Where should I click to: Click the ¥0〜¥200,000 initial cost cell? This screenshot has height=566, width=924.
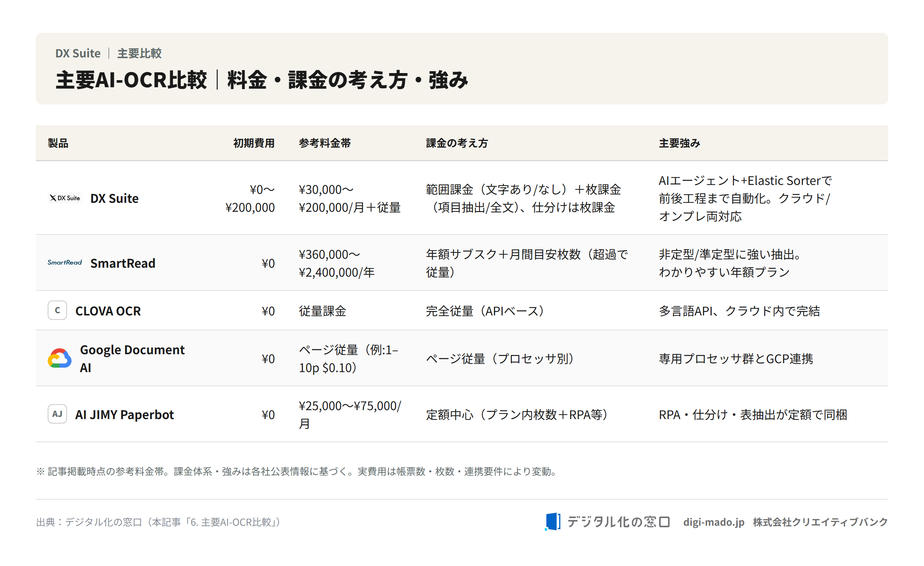250,198
